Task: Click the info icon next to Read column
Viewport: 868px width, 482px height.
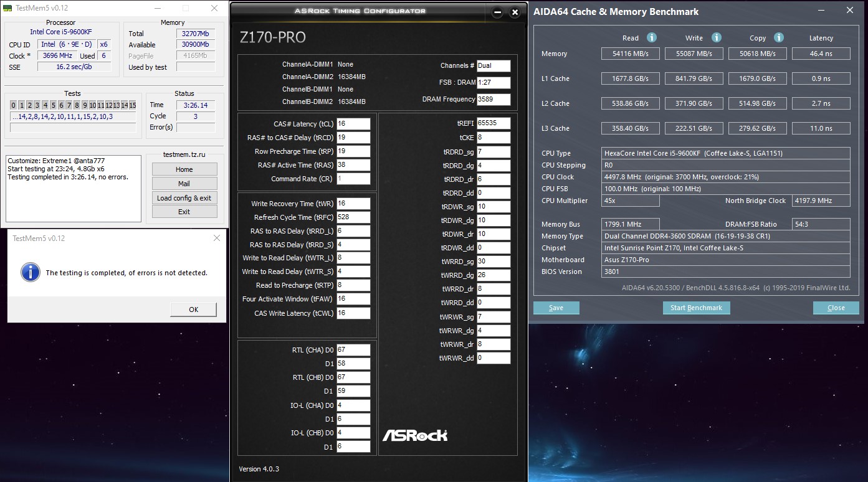Action: tap(651, 37)
